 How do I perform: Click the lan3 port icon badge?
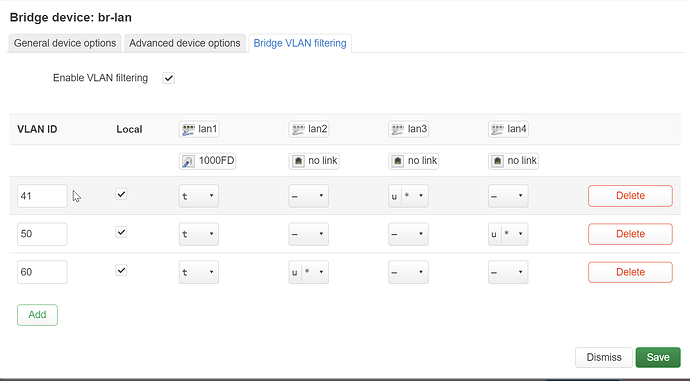(408, 129)
